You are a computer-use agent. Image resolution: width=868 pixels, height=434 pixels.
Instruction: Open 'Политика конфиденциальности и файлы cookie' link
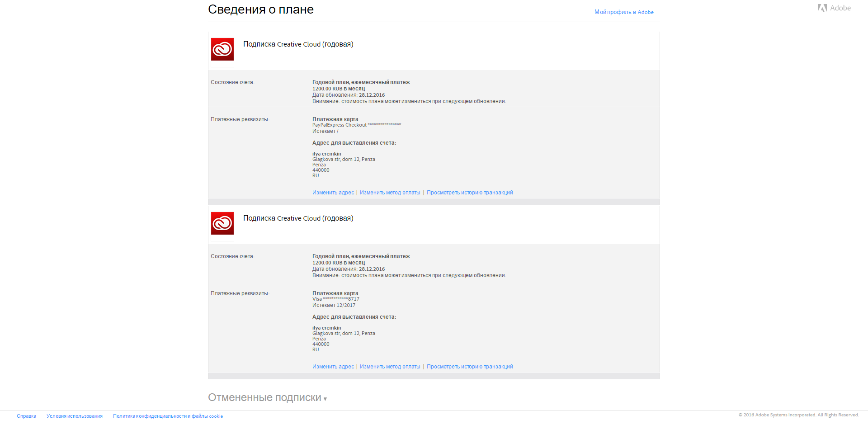coord(168,416)
